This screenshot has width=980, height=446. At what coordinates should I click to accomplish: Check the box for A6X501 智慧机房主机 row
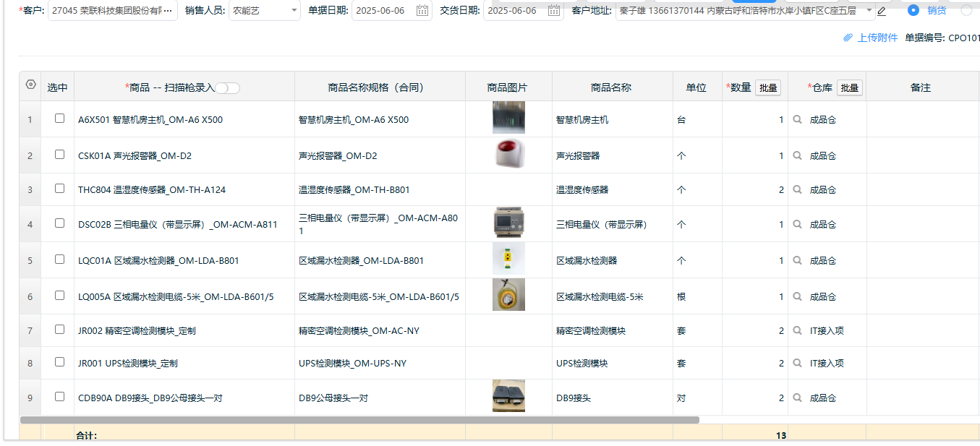[x=60, y=119]
